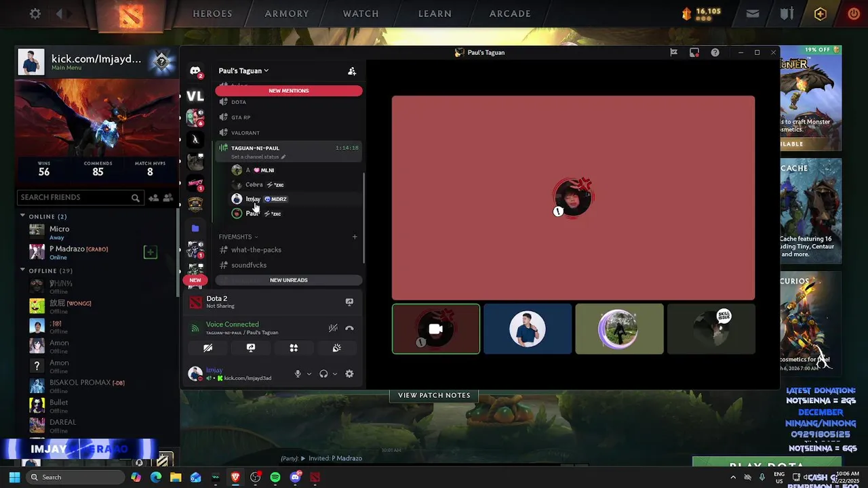Click Discord pop-out screen icon in title bar
868x488 pixels.
(694, 52)
